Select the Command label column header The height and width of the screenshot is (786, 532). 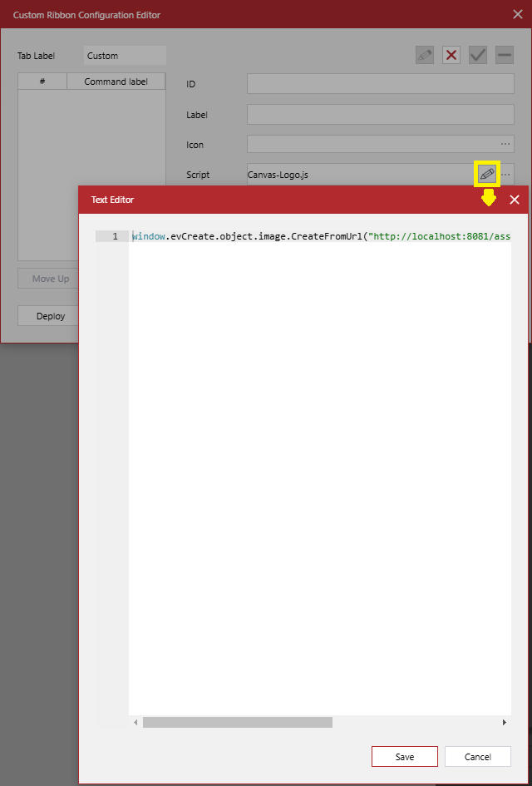click(x=116, y=82)
